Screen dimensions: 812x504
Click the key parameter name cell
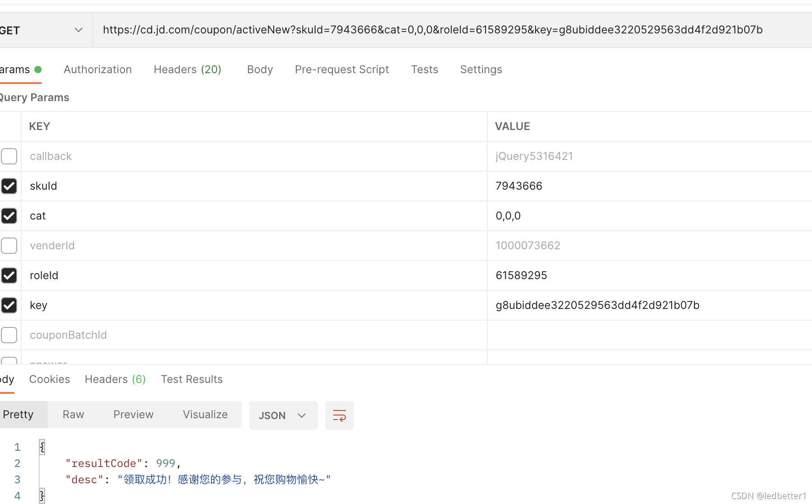[254, 305]
